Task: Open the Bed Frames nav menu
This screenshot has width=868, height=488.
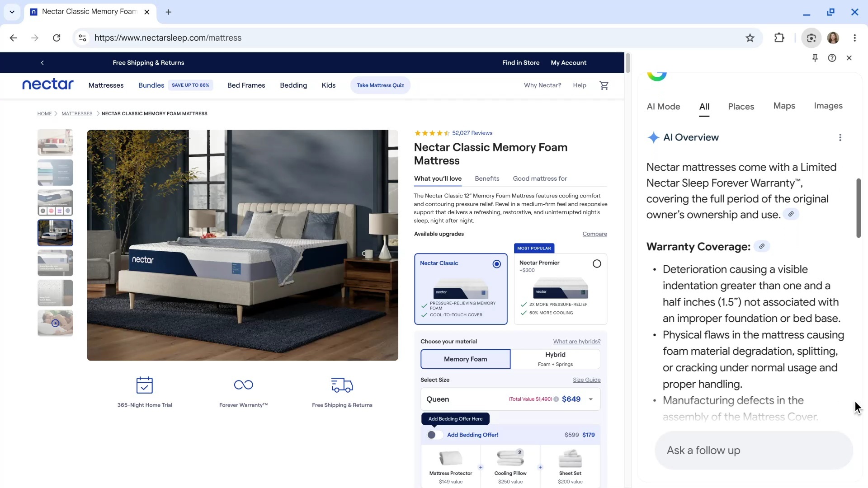Action: coord(246,85)
